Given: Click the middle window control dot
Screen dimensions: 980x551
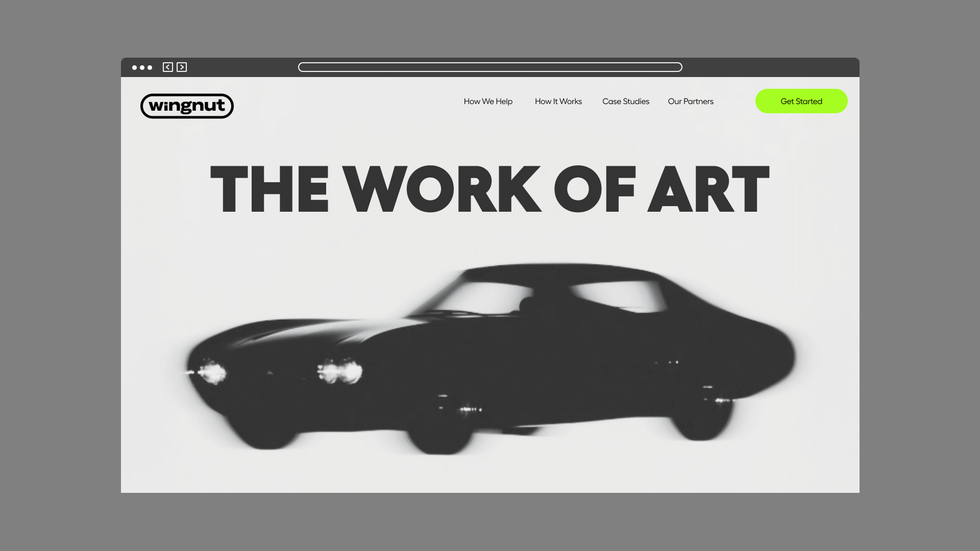Looking at the screenshot, I should [142, 67].
